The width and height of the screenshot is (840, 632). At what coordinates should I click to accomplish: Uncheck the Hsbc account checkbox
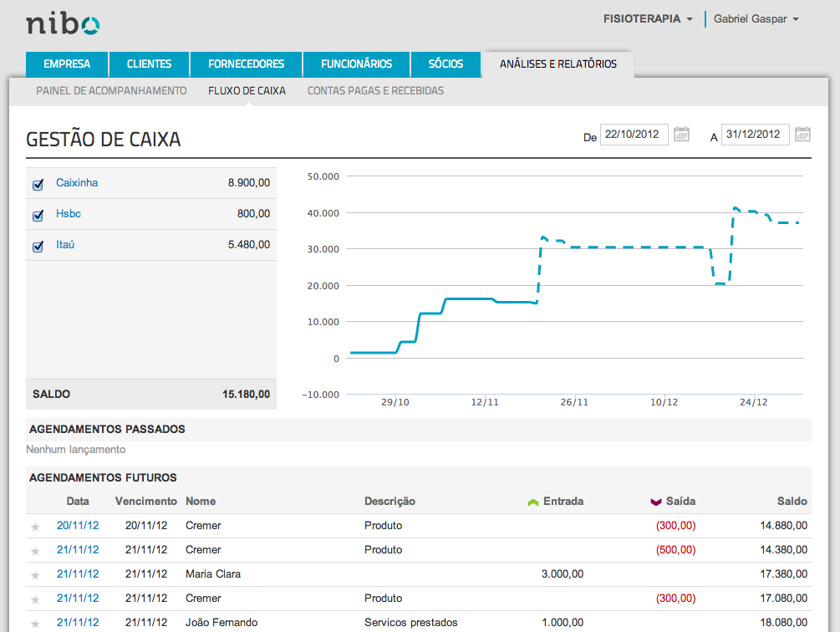(x=37, y=214)
